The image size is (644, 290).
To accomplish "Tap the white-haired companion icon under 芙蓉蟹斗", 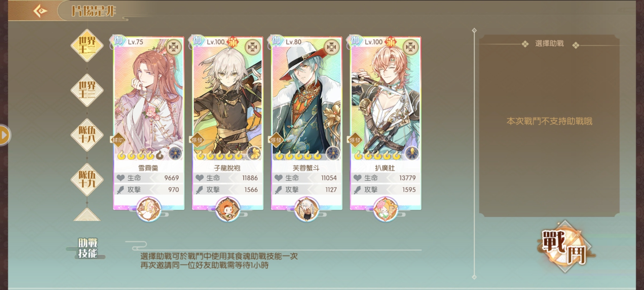I will pyautogui.click(x=306, y=209).
